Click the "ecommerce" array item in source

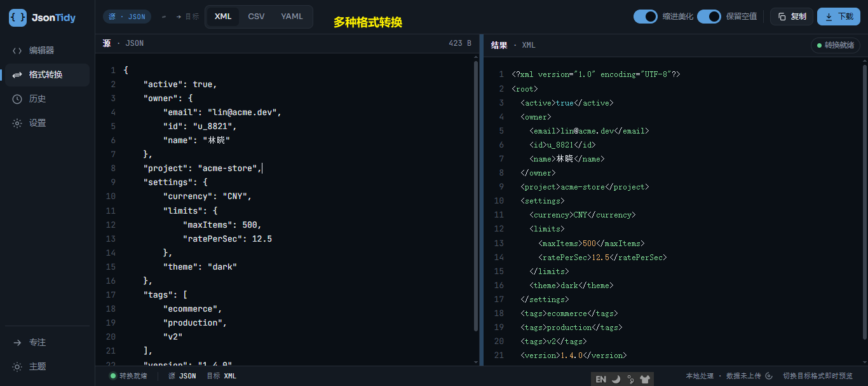(x=193, y=309)
